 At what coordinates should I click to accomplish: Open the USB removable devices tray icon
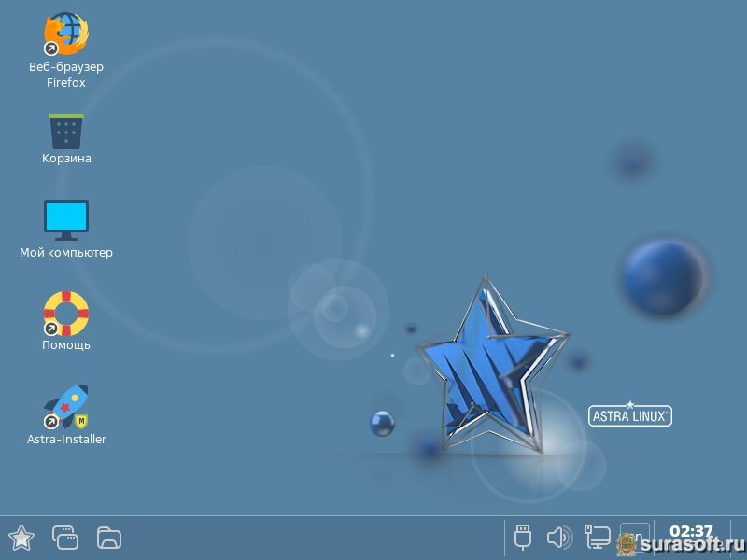[x=523, y=538]
